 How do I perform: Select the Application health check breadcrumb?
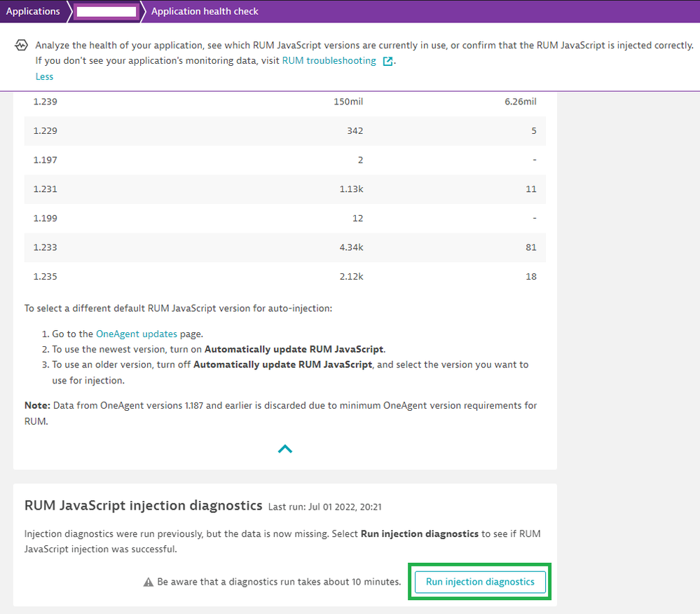205,11
